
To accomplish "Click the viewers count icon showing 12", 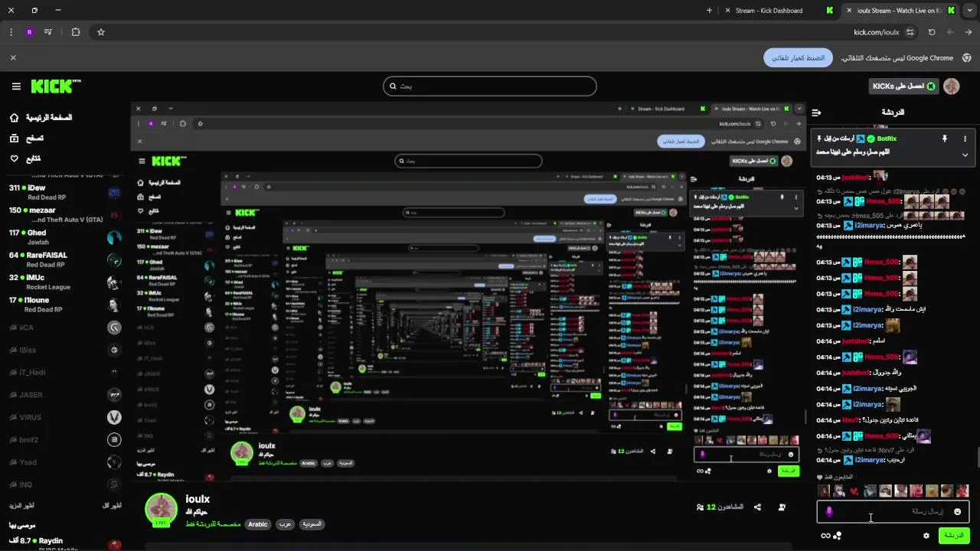I will [700, 507].
